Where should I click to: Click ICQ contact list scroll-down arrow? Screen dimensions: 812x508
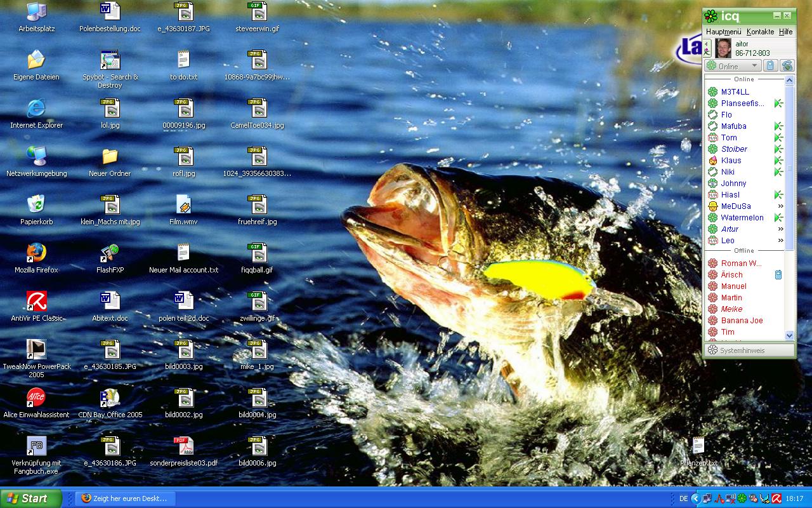point(790,335)
